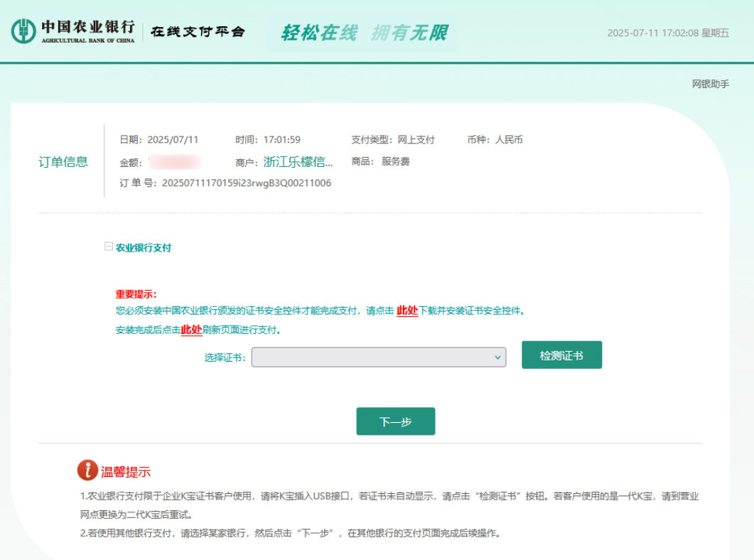
Task: Click the red 温馨提示 info icon
Action: pyautogui.click(x=87, y=470)
